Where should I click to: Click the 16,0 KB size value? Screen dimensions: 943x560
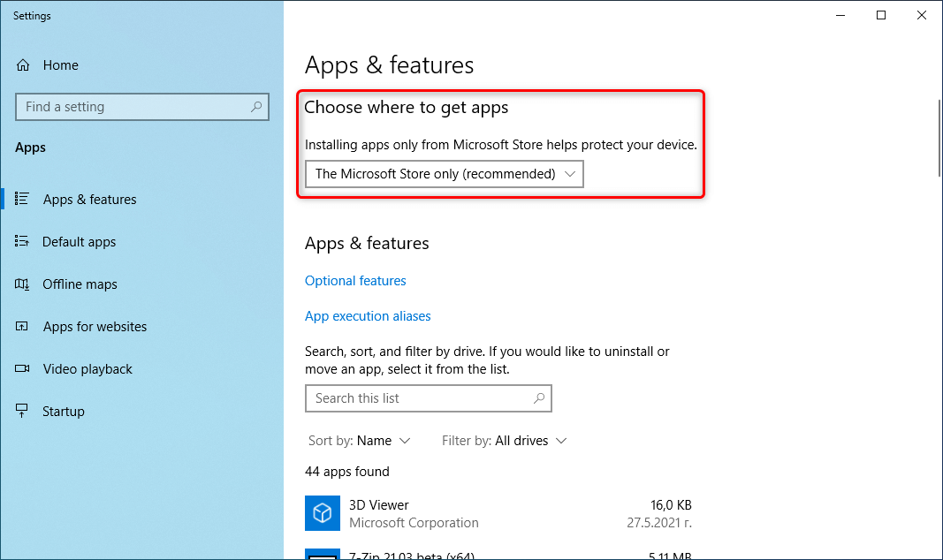pyautogui.click(x=671, y=504)
